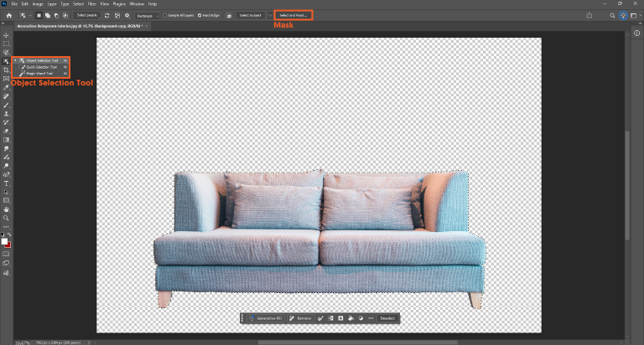644x345 pixels.
Task: Click the foreground color swatch
Action: tap(4, 241)
